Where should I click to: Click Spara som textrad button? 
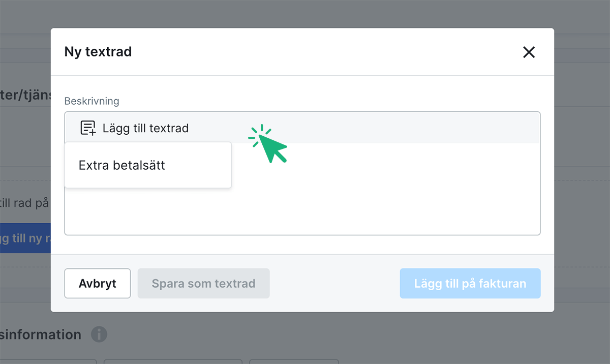coord(203,283)
